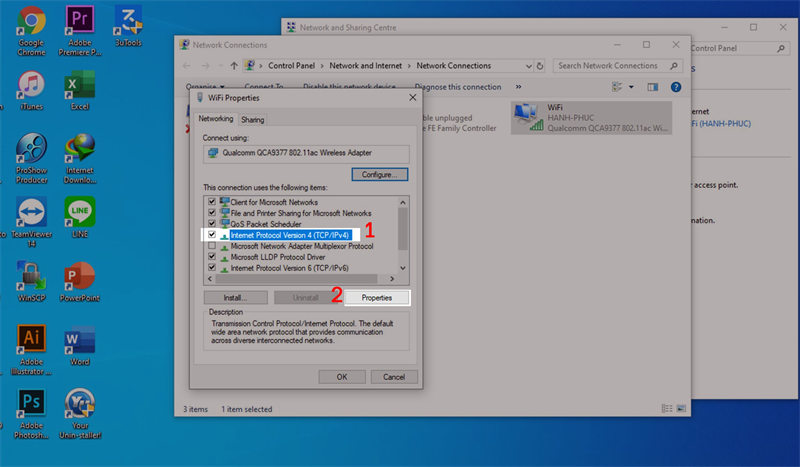
Task: Confirm with OK in WiFi Properties
Action: pyautogui.click(x=342, y=377)
